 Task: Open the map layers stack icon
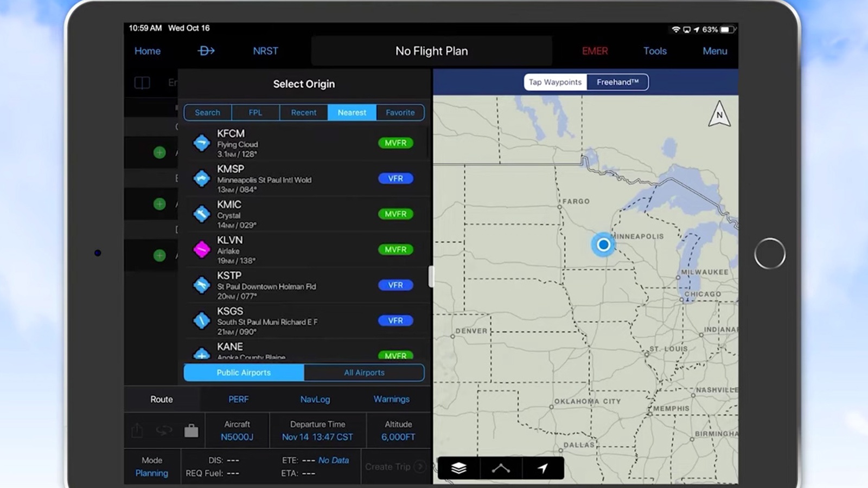coord(458,468)
